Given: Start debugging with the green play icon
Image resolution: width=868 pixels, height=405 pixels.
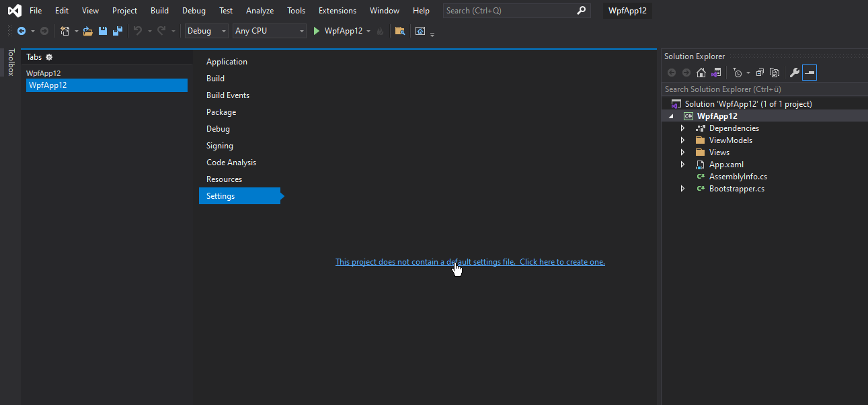Looking at the screenshot, I should coord(317,31).
